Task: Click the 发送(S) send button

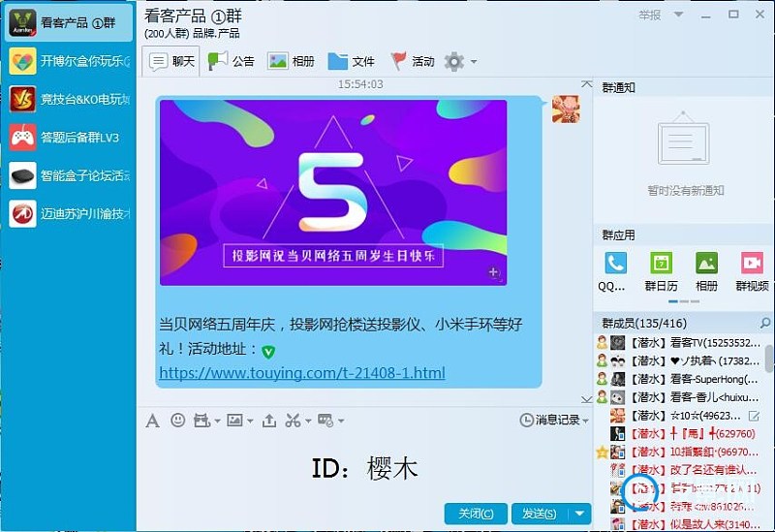Action: 539,514
